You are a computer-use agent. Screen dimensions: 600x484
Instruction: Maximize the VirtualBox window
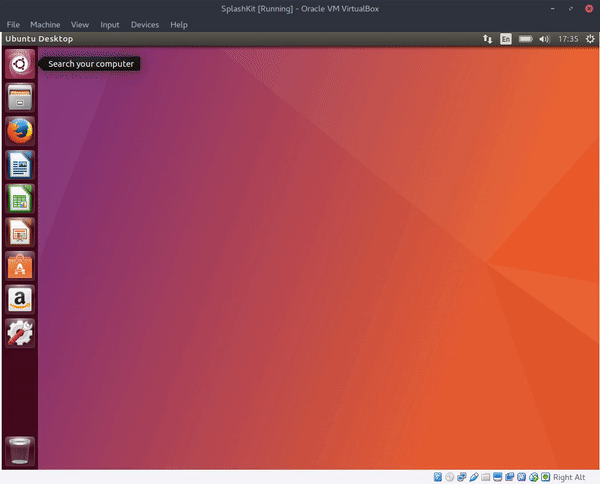[x=571, y=8]
